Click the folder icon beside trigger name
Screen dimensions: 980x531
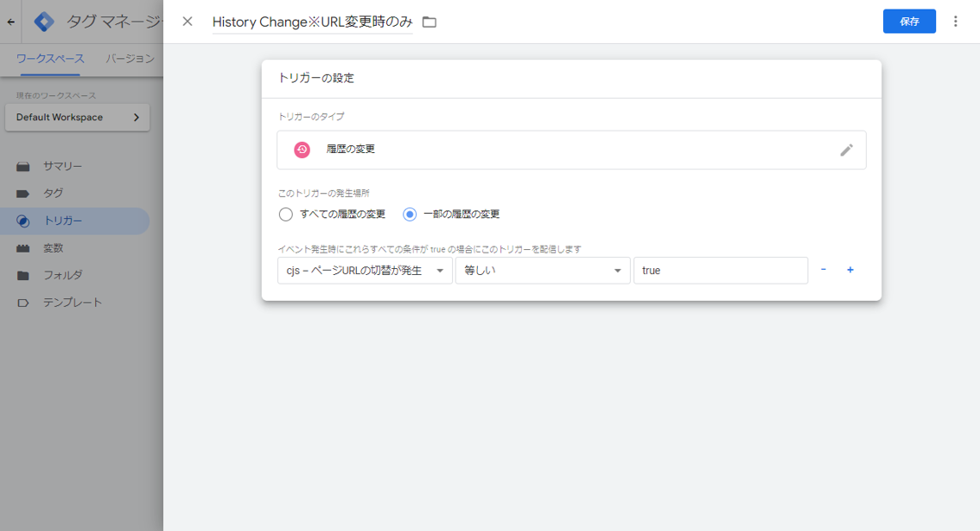[x=430, y=22]
